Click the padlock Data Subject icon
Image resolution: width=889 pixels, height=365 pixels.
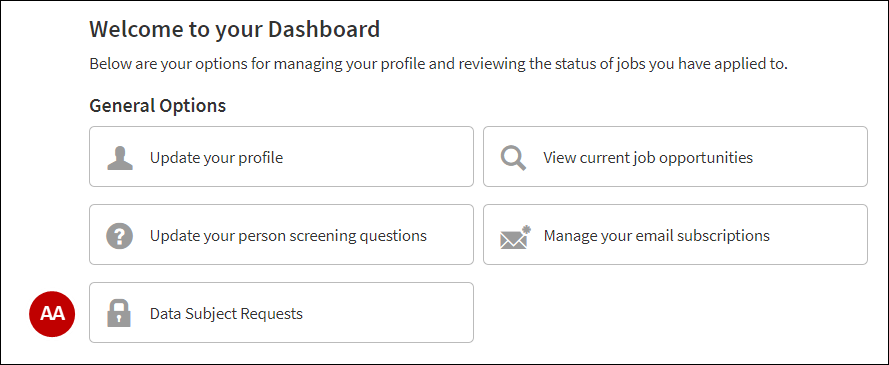click(119, 313)
